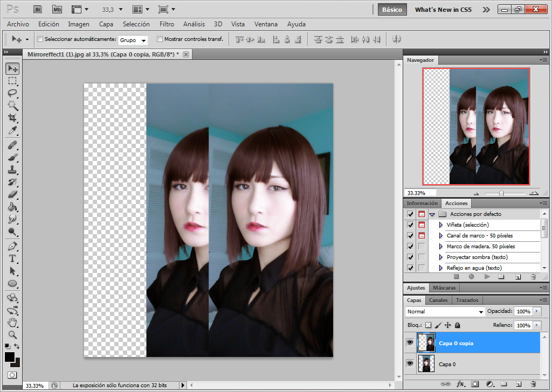
Task: Select the Lasso tool
Action: coord(12,93)
